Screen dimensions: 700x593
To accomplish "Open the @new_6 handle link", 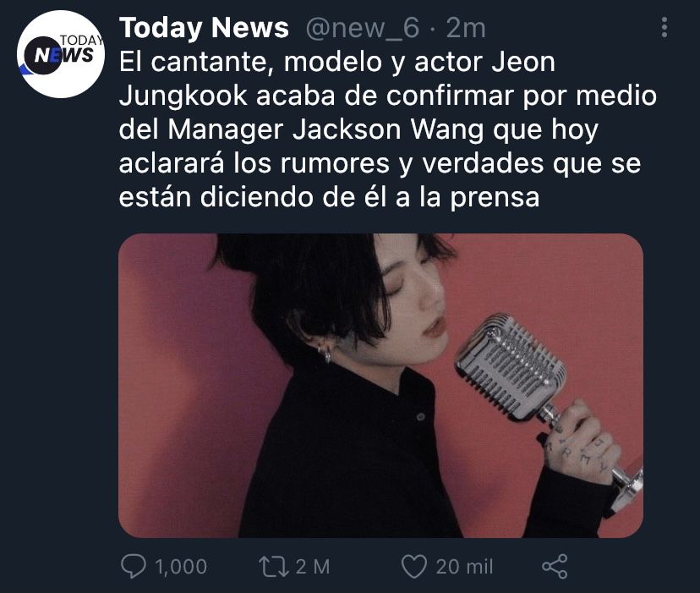I will pos(362,28).
